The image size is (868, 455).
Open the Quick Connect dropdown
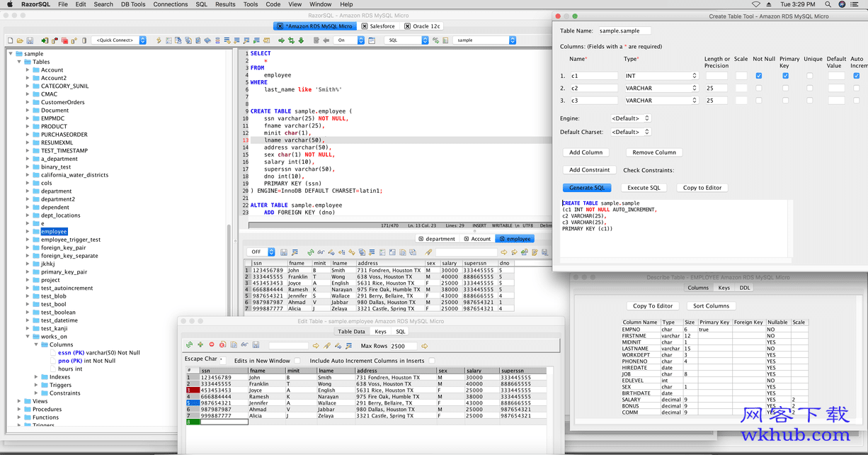pos(119,40)
